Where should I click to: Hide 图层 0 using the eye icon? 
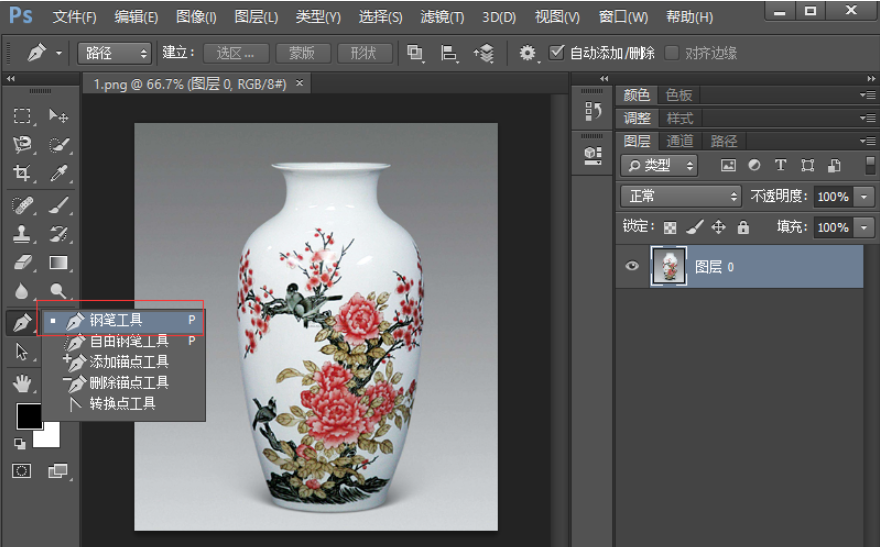[x=632, y=267]
